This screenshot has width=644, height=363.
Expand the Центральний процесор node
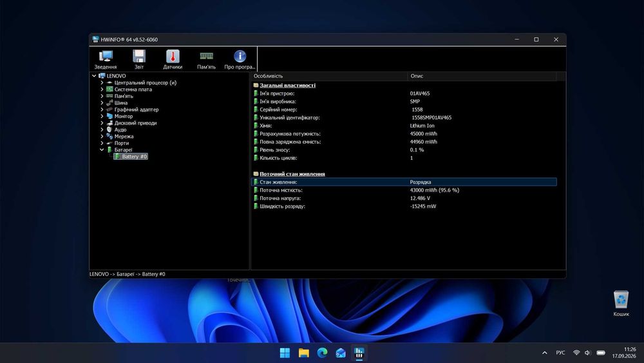point(102,83)
